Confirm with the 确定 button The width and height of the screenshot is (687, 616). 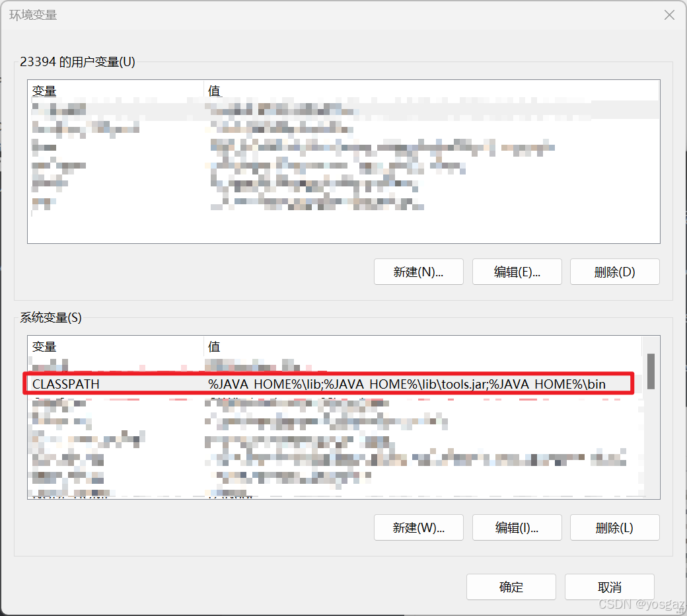(511, 587)
